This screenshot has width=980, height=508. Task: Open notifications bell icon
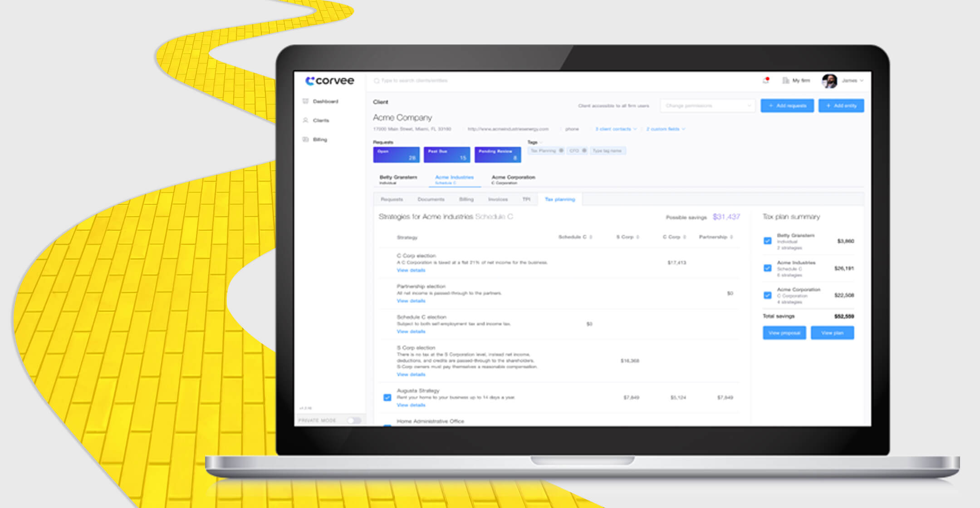[x=766, y=81]
